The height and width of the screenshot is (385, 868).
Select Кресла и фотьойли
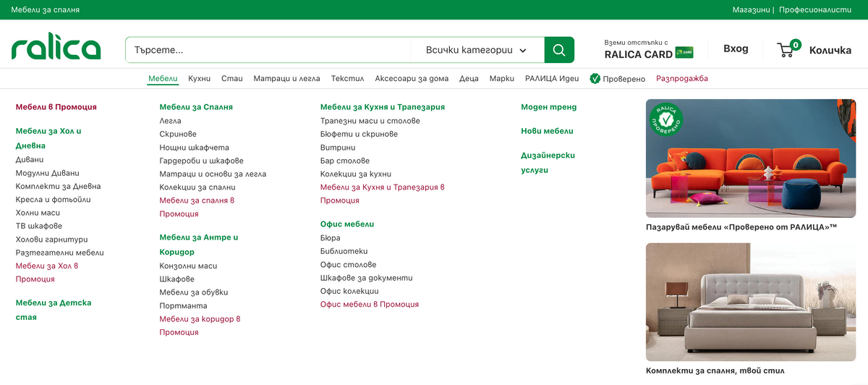point(54,199)
